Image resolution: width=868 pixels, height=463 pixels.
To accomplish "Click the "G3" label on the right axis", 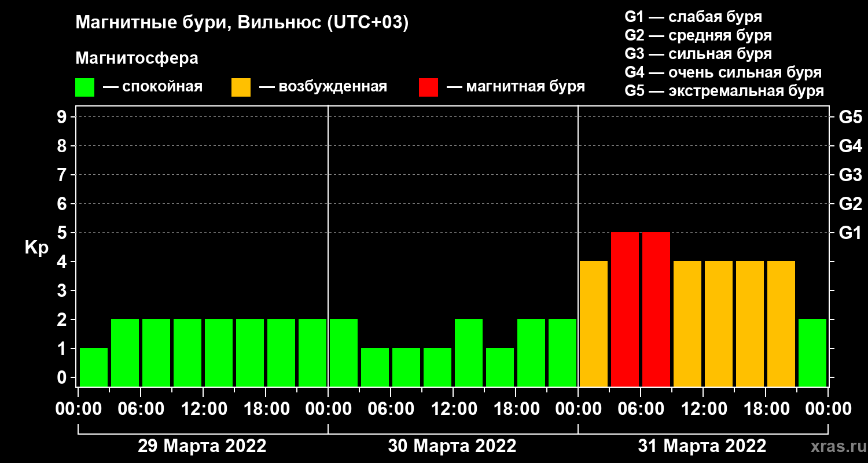I will [x=851, y=175].
